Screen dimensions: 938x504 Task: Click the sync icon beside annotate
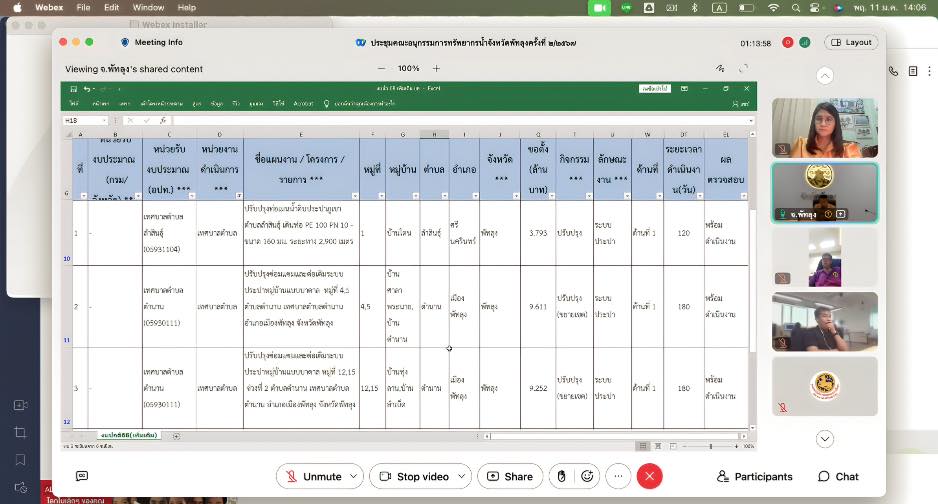[743, 69]
